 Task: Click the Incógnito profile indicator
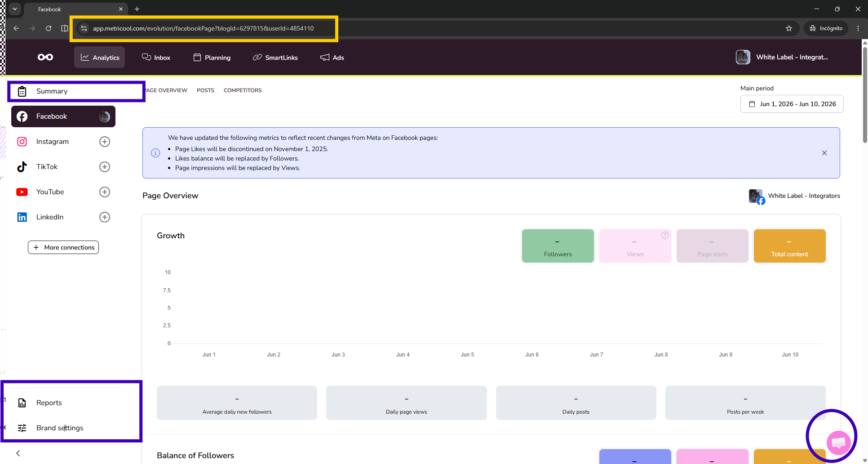826,28
